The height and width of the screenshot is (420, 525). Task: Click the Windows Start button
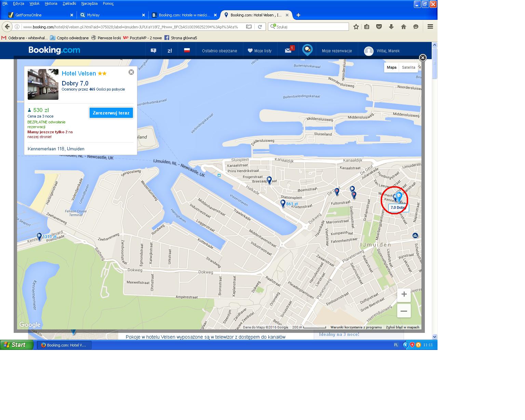[x=17, y=345]
